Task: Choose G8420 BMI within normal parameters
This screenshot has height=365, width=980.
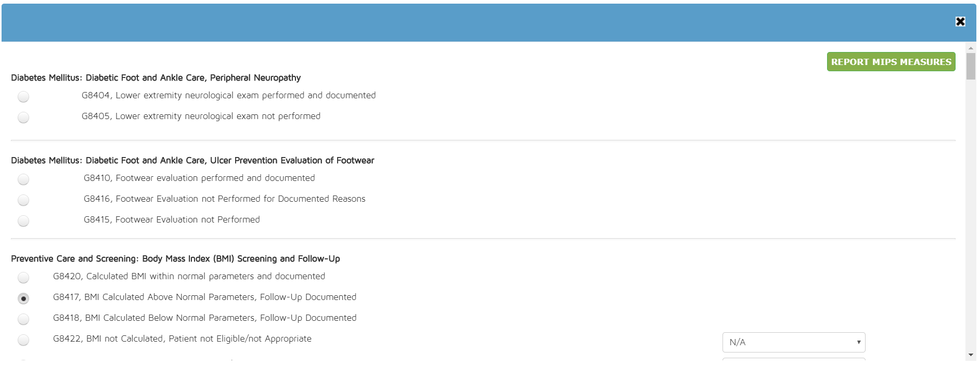Action: pos(23,278)
